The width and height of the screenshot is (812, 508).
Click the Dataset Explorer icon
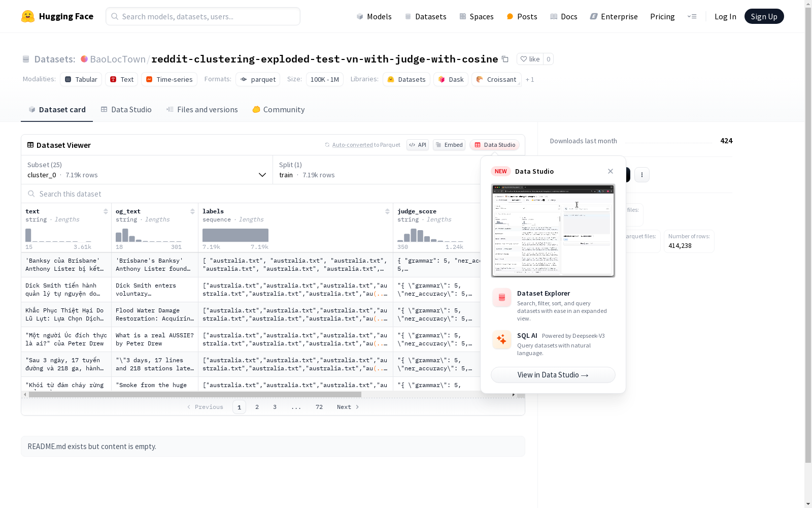502,298
